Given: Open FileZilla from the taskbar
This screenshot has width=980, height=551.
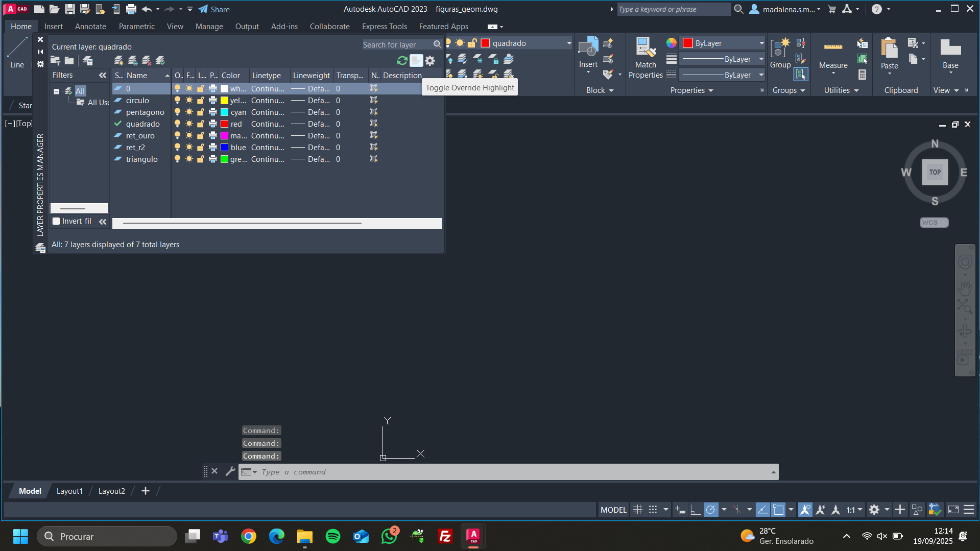Looking at the screenshot, I should 445,536.
